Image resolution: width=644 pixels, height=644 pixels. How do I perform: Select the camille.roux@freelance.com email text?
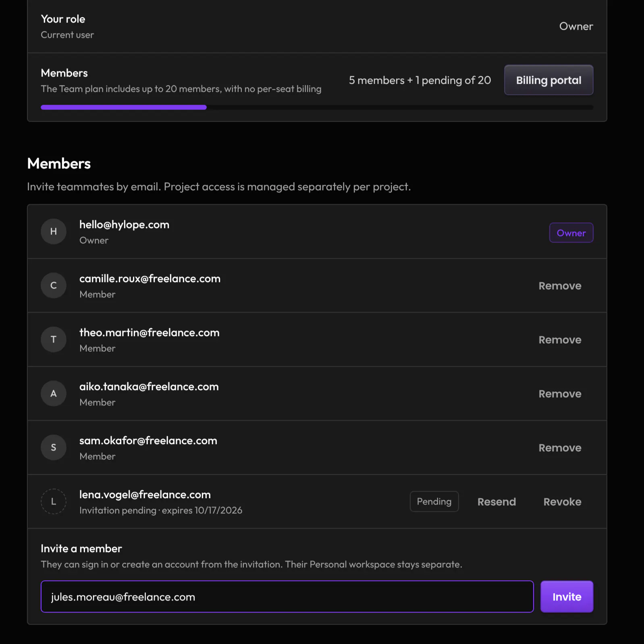[150, 278]
